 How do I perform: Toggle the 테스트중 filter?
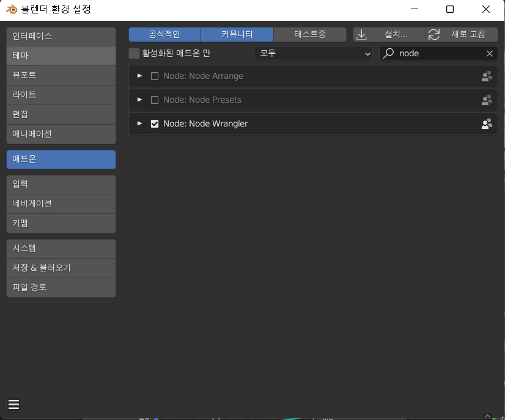(310, 34)
